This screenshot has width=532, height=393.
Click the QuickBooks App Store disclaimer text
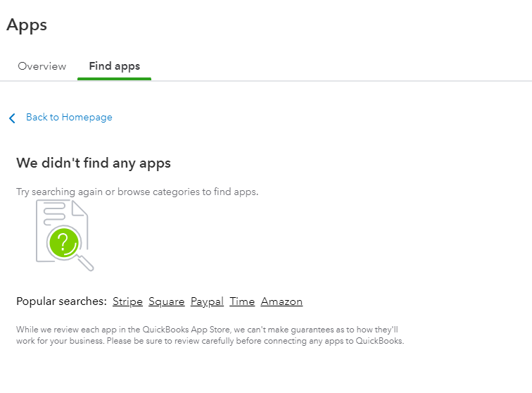210,335
